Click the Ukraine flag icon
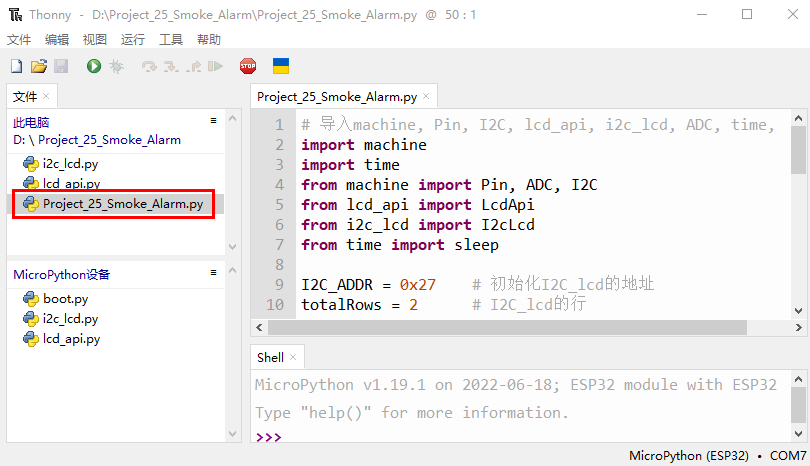This screenshot has width=810, height=466. click(281, 66)
